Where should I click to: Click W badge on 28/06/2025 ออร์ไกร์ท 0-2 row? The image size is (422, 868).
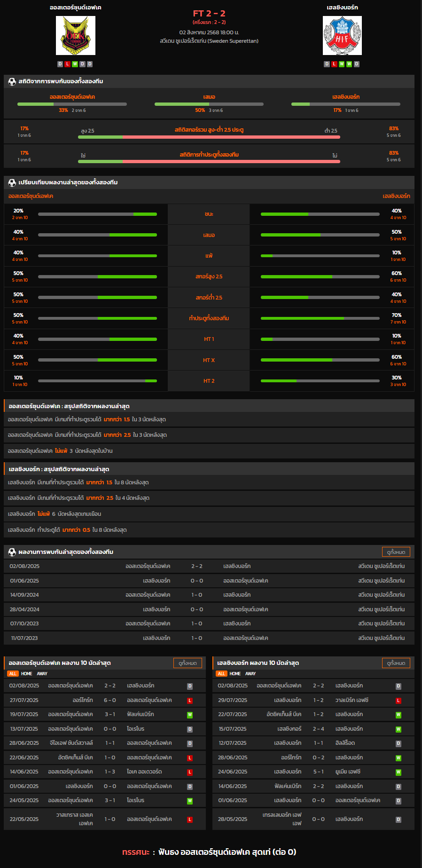click(398, 758)
